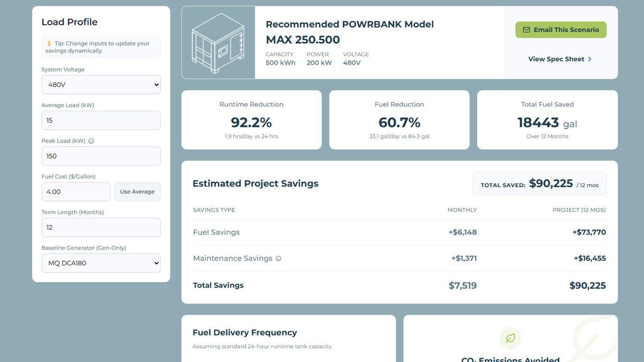644x362 pixels.
Task: Focus the Average Load input field
Action: pyautogui.click(x=101, y=120)
